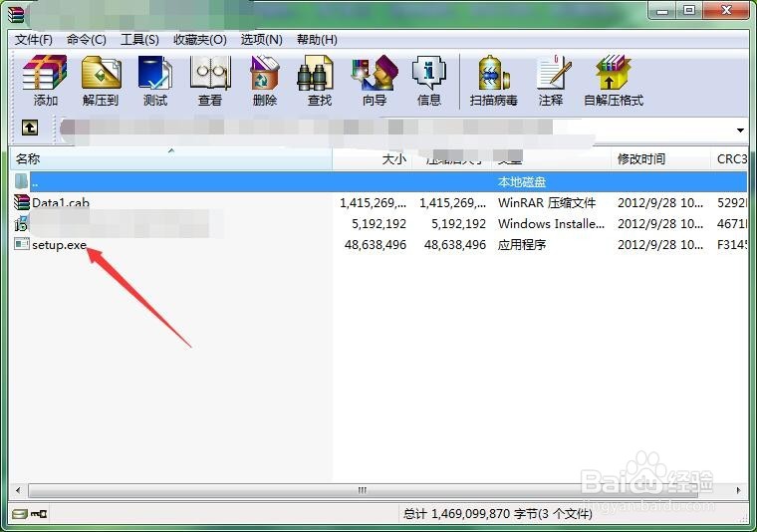Click the left arrow of horizontal scrollbar
The image size is (757, 532).
click(18, 490)
